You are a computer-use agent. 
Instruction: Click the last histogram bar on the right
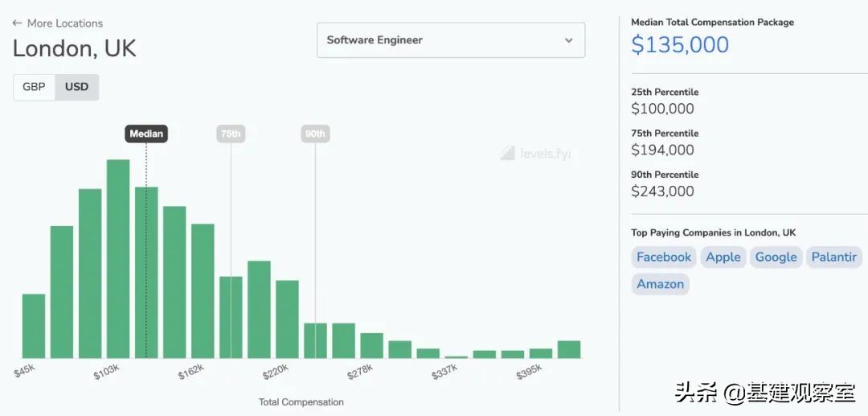[569, 349]
